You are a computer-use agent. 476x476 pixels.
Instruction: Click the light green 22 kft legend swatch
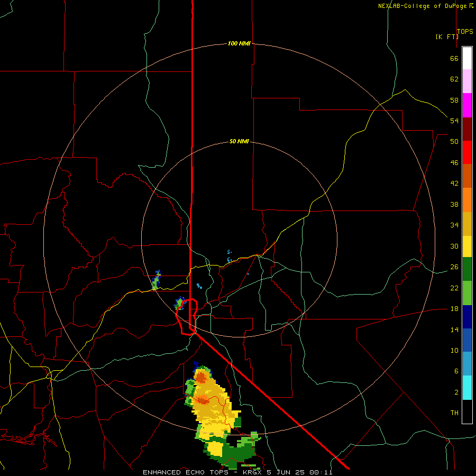point(467,293)
